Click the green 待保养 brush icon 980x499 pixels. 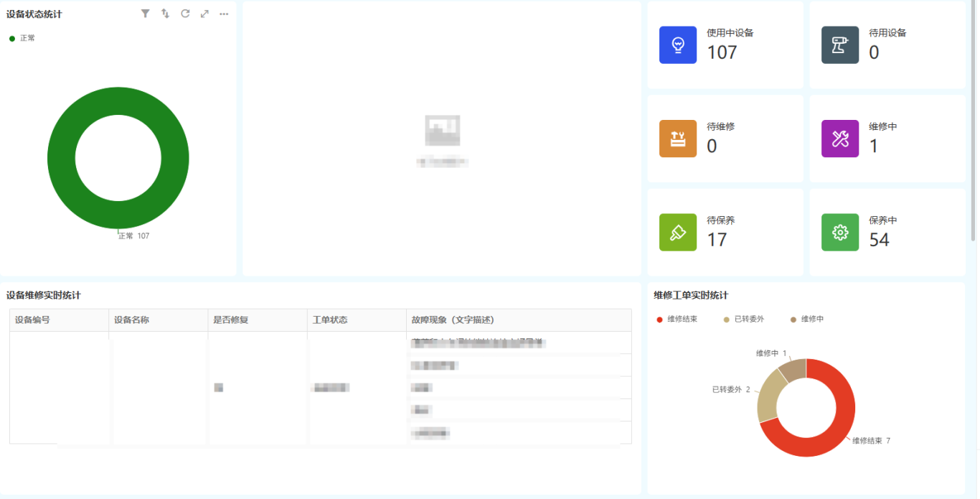(677, 233)
